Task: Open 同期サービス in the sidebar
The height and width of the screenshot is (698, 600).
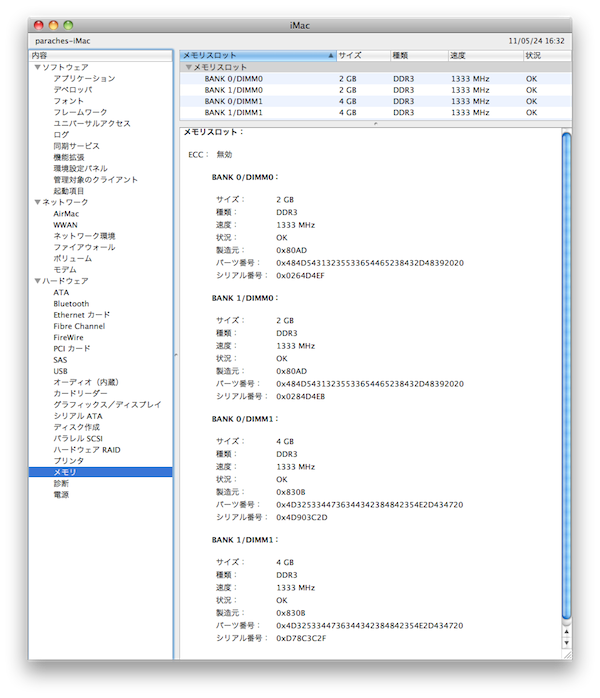Action: tap(77, 146)
